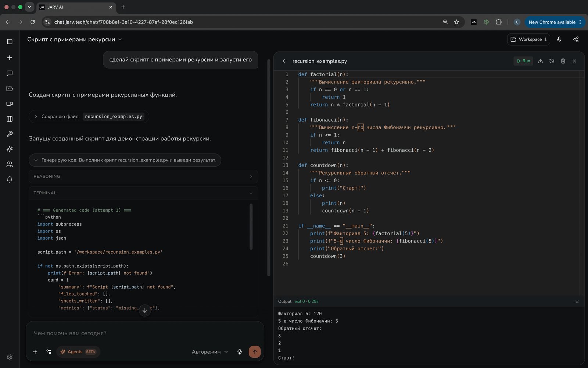
Task: Click the user message bubble text
Action: pos(180,60)
